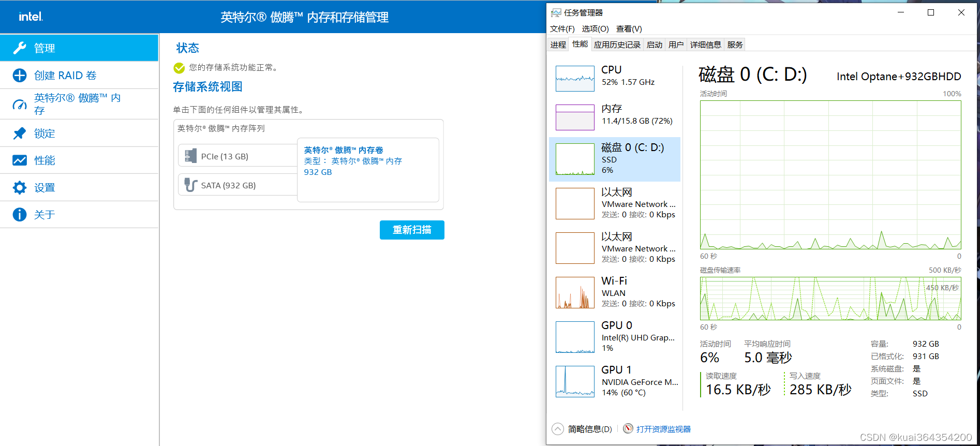Image resolution: width=980 pixels, height=446 pixels.
Task: Open the 选项(O) menu
Action: tap(595, 29)
